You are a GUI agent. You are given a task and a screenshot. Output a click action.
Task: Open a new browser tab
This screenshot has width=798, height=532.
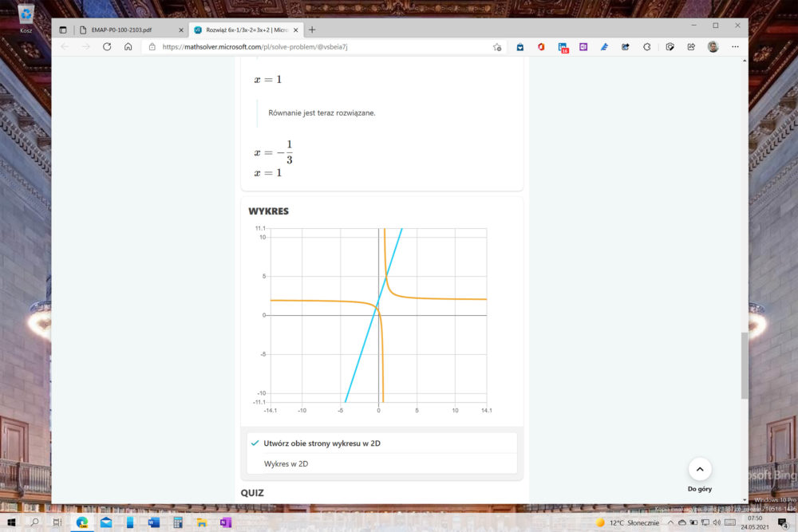pyautogui.click(x=312, y=30)
